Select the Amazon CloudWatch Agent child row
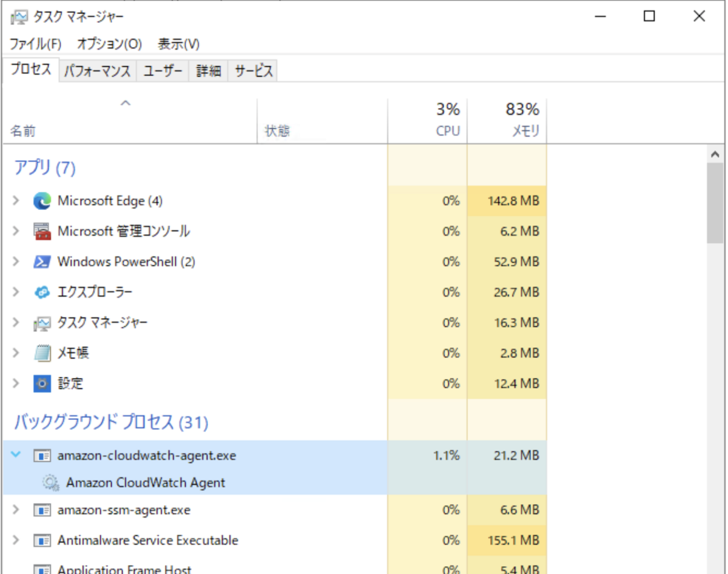This screenshot has height=574, width=728. pos(146,483)
